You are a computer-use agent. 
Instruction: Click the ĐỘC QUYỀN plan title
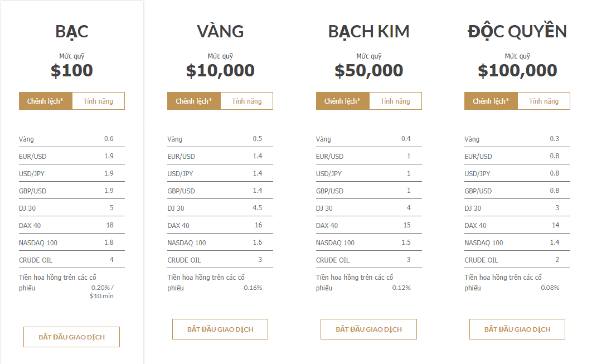[x=517, y=31]
